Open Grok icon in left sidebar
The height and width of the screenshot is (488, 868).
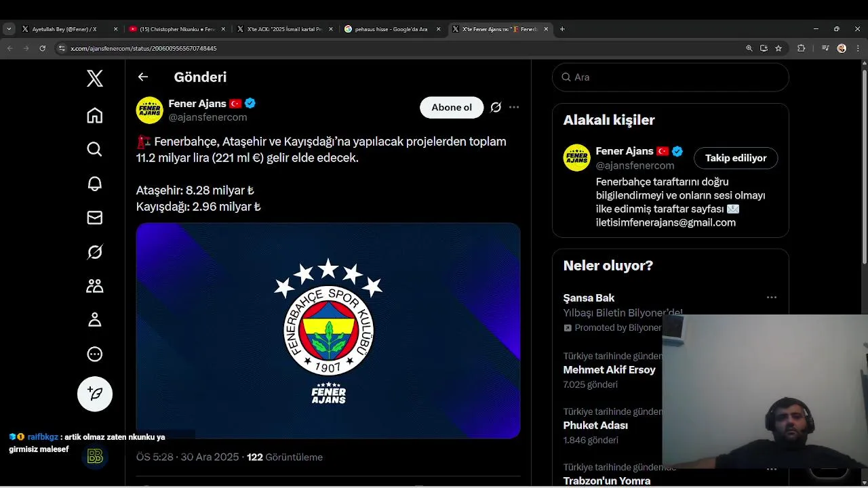click(95, 252)
